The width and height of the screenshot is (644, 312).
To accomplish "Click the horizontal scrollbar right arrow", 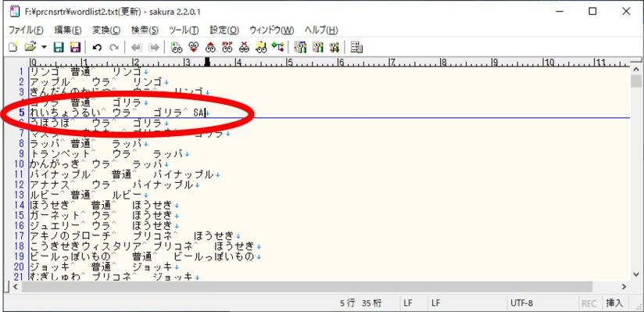I will click(x=624, y=286).
